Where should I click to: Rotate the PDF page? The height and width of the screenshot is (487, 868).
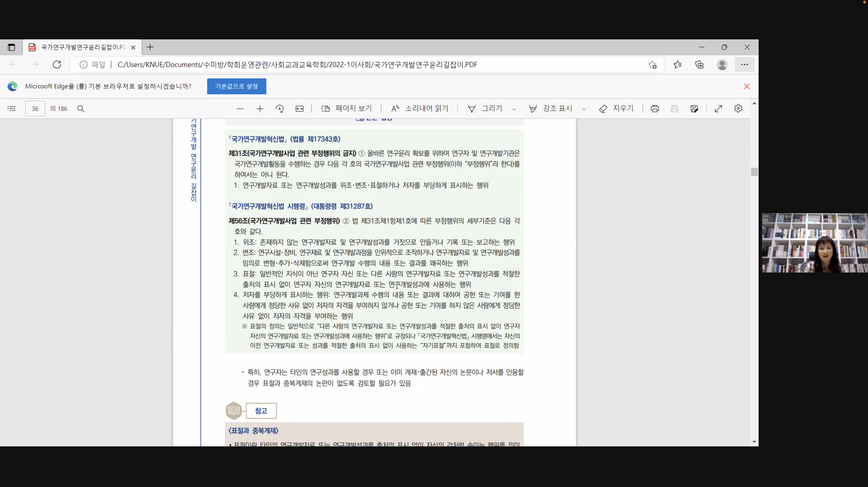(280, 109)
